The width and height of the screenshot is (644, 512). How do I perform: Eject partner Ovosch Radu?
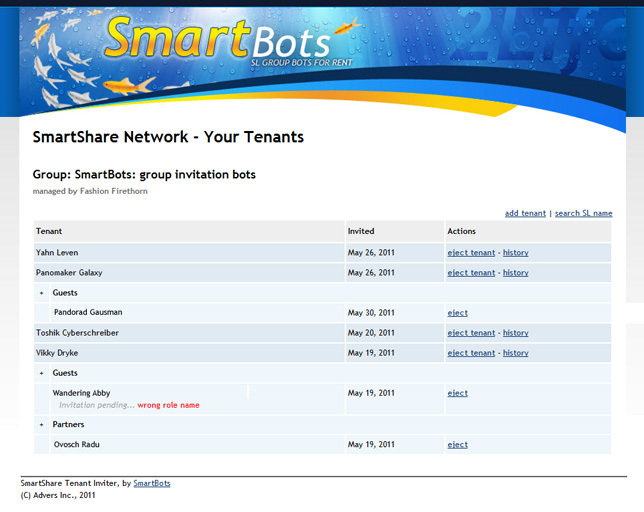[458, 445]
